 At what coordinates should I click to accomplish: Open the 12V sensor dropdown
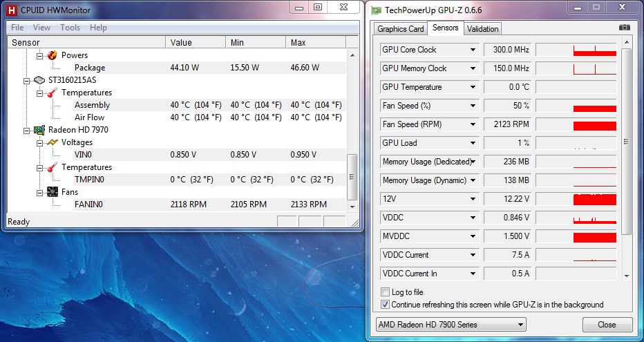click(x=473, y=199)
